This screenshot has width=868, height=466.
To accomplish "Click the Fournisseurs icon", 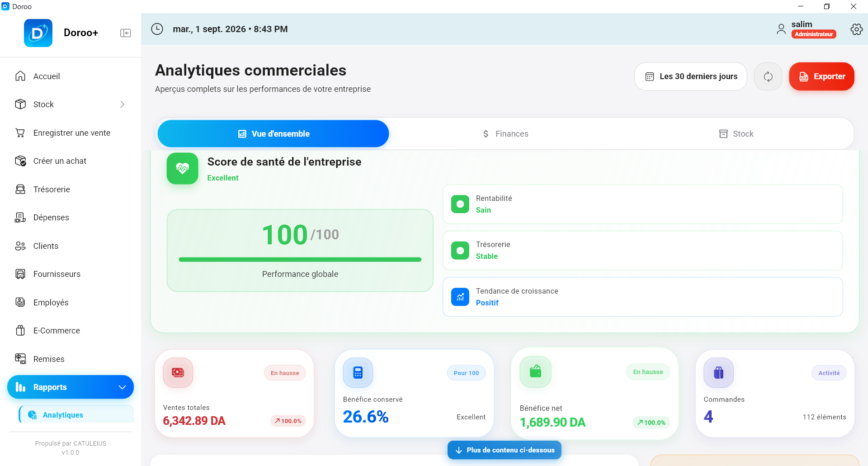I will [20, 274].
